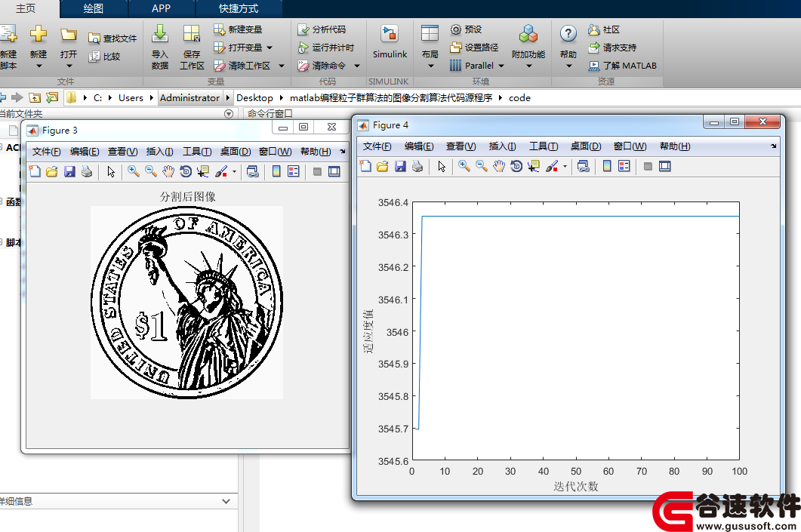The image size is (801, 532).
Task: Click the zoom out tool in Figure 4
Action: pyautogui.click(x=481, y=167)
